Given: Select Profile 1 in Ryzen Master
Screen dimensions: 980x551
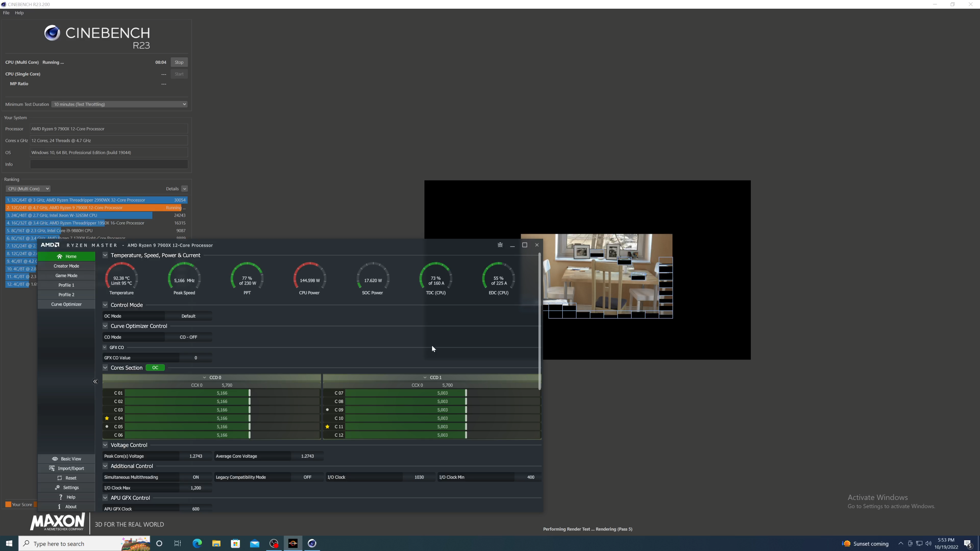Looking at the screenshot, I should pos(66,285).
